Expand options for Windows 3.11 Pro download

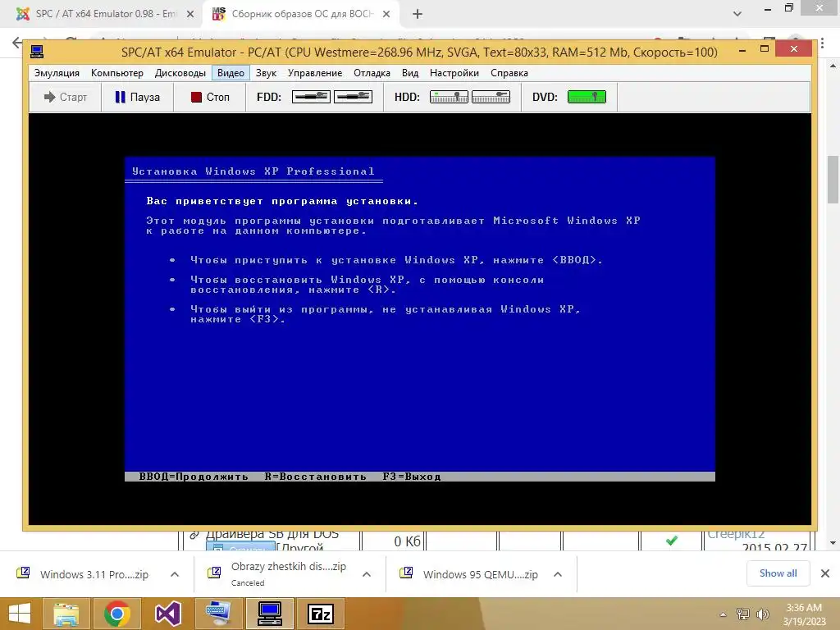(175, 574)
